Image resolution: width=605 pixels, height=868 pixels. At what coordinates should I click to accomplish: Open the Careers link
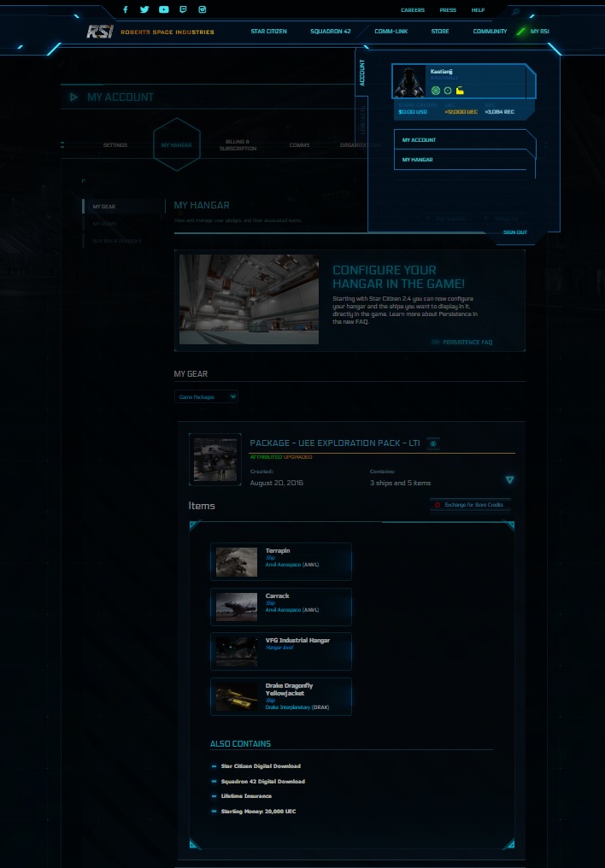[413, 10]
